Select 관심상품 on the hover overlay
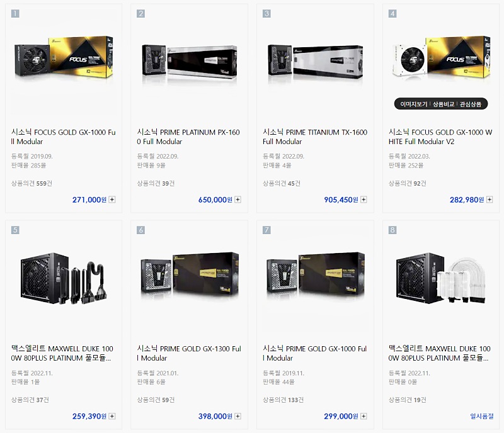 coord(470,104)
